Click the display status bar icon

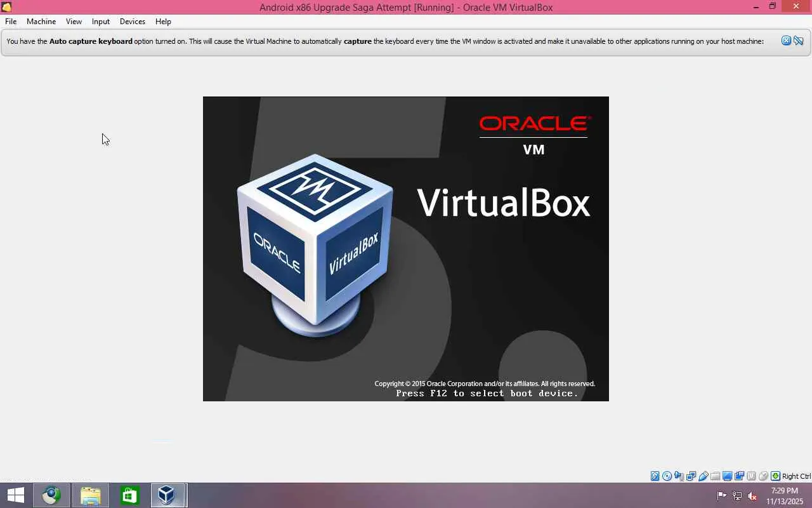tap(728, 476)
